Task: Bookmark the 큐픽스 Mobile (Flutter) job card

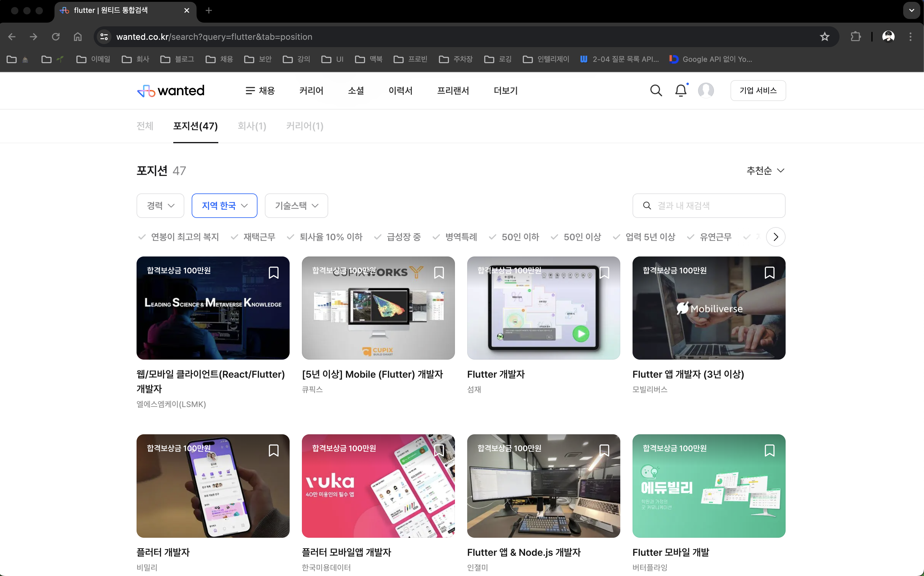Action: pos(439,272)
